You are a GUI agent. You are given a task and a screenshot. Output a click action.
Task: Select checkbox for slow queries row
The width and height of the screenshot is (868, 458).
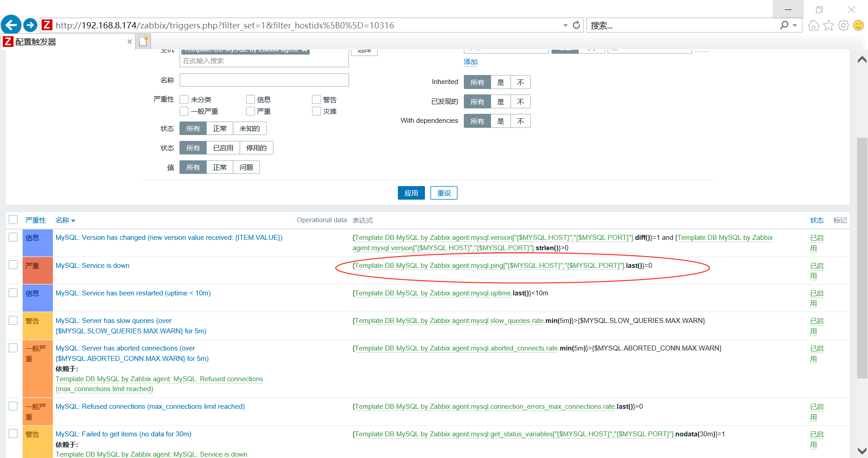[x=13, y=320]
